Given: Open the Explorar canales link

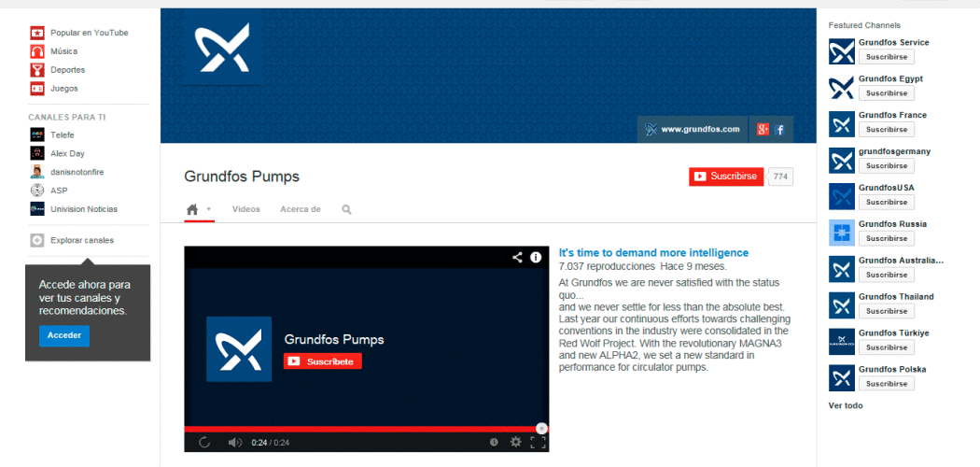Looking at the screenshot, I should coord(82,240).
